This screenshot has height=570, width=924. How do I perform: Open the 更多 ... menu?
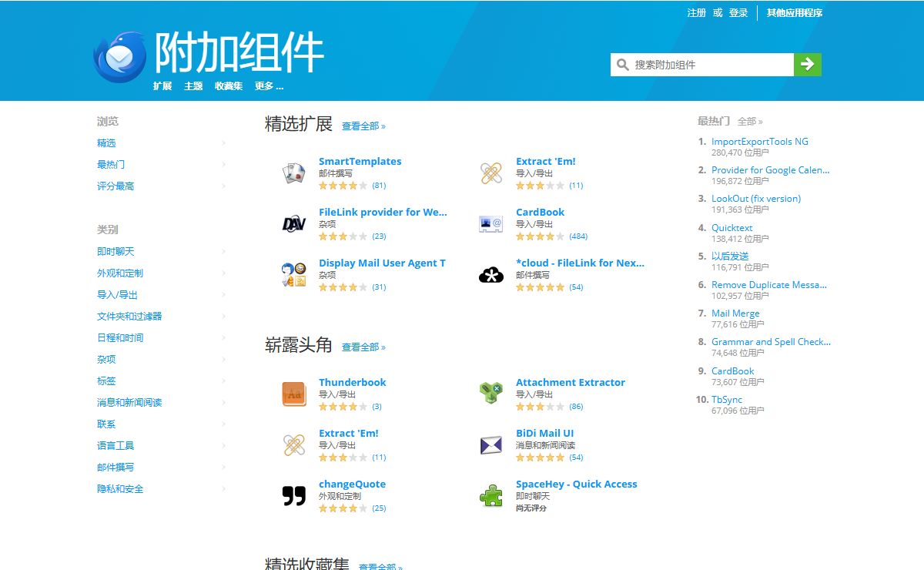pyautogui.click(x=269, y=86)
